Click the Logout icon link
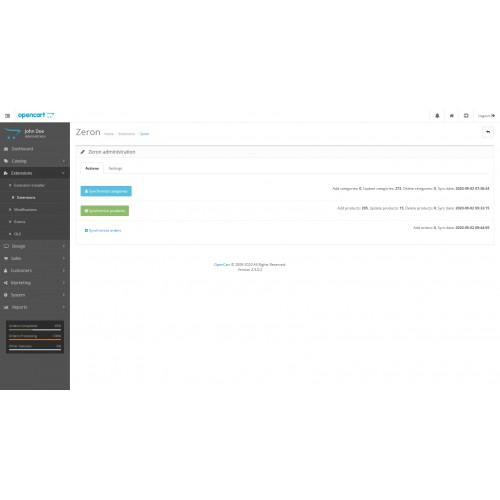The height and width of the screenshot is (500, 500). point(486,116)
